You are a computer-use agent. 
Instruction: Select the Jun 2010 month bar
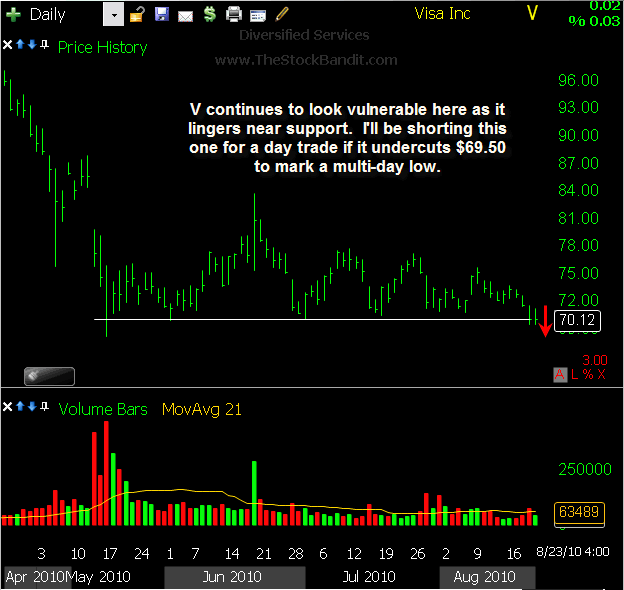click(x=235, y=577)
